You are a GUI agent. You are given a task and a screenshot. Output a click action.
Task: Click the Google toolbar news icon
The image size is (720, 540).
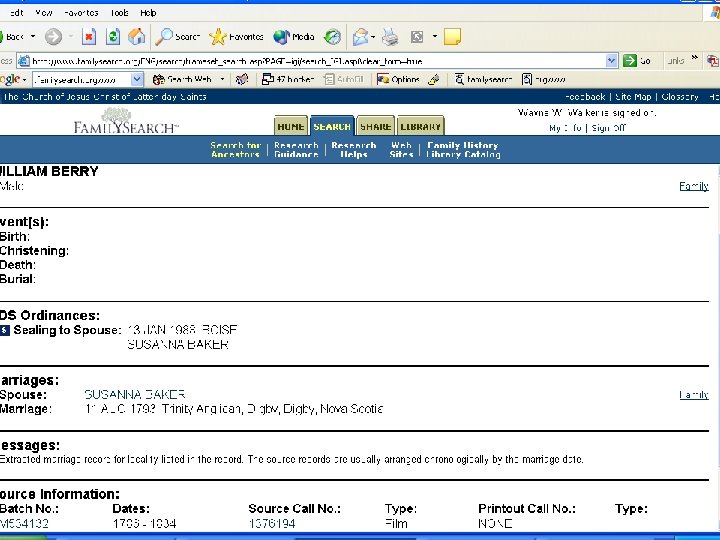[242, 79]
